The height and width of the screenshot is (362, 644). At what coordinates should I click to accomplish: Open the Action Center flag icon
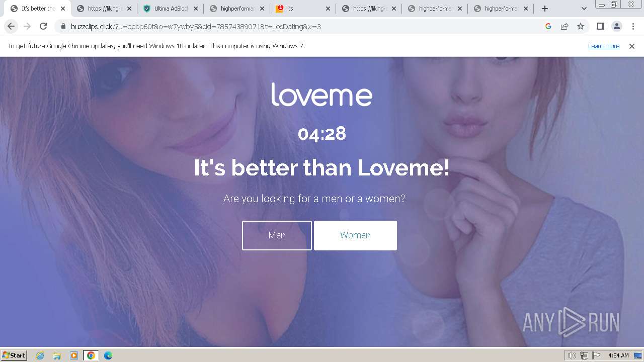(596, 355)
